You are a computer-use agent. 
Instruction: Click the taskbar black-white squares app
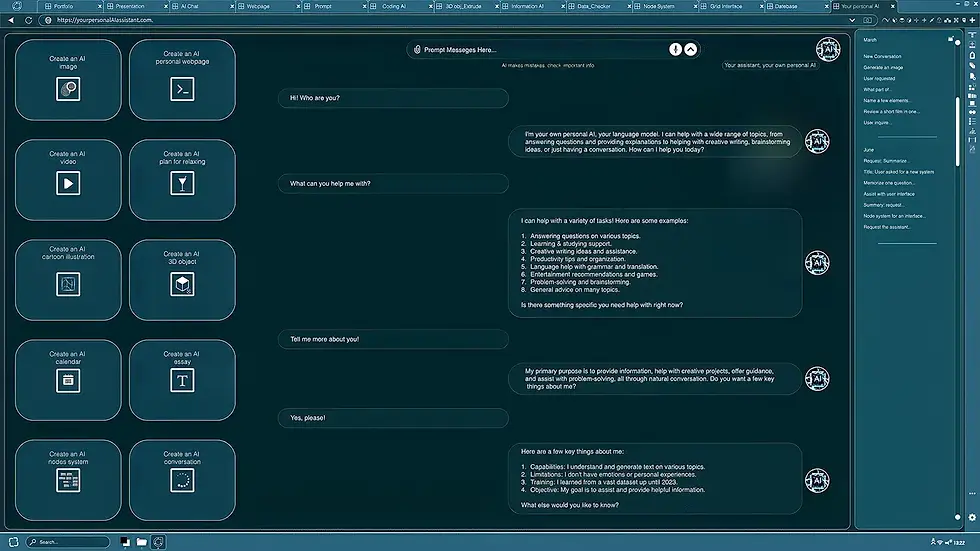pyautogui.click(x=125, y=542)
